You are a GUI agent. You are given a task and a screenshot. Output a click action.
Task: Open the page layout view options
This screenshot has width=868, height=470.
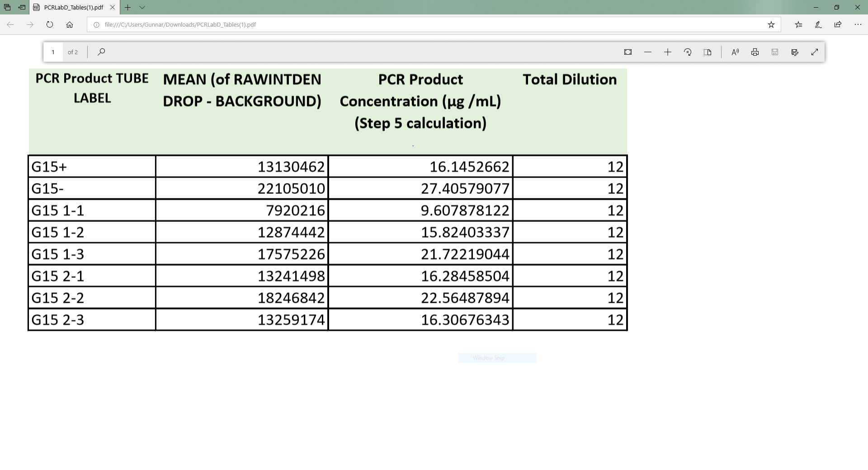point(708,52)
